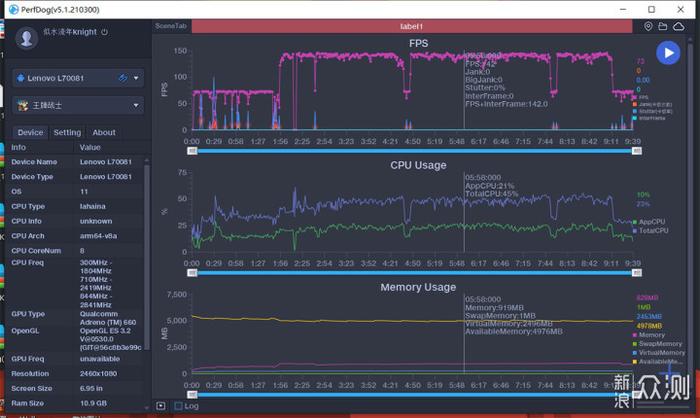Select the Resolution value 2460x1080
The height and width of the screenshot is (418, 700).
pos(98,374)
